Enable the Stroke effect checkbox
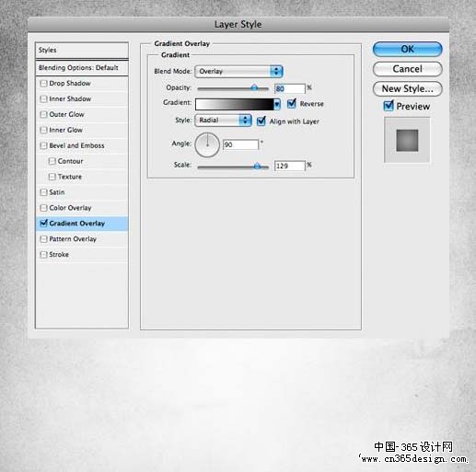 pos(43,254)
